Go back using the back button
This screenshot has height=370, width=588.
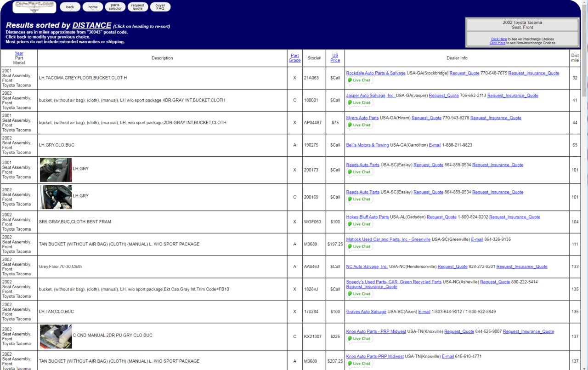click(70, 7)
